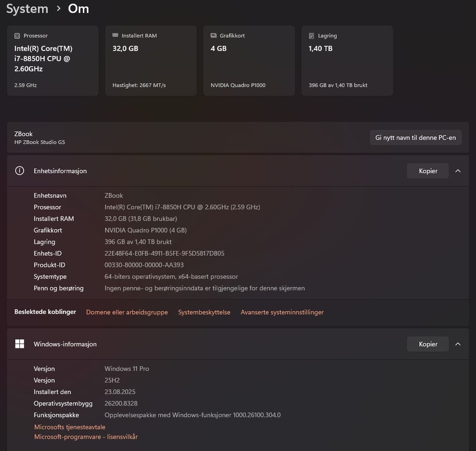The width and height of the screenshot is (476, 451).
Task: Click the Enhetsnavn value ZBook
Action: pos(114,195)
